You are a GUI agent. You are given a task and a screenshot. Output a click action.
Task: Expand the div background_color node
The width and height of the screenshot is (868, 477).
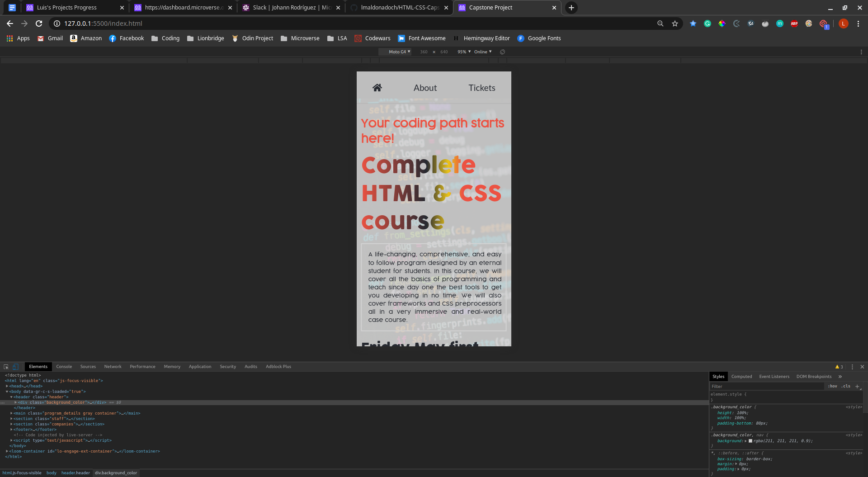tap(16, 402)
